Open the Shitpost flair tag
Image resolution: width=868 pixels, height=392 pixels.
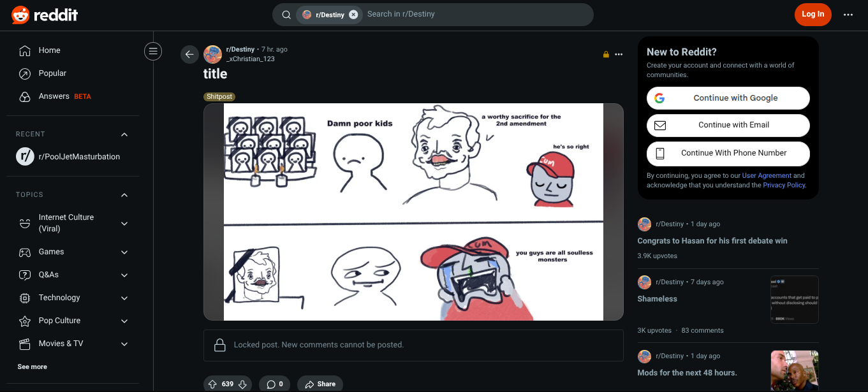tap(219, 97)
